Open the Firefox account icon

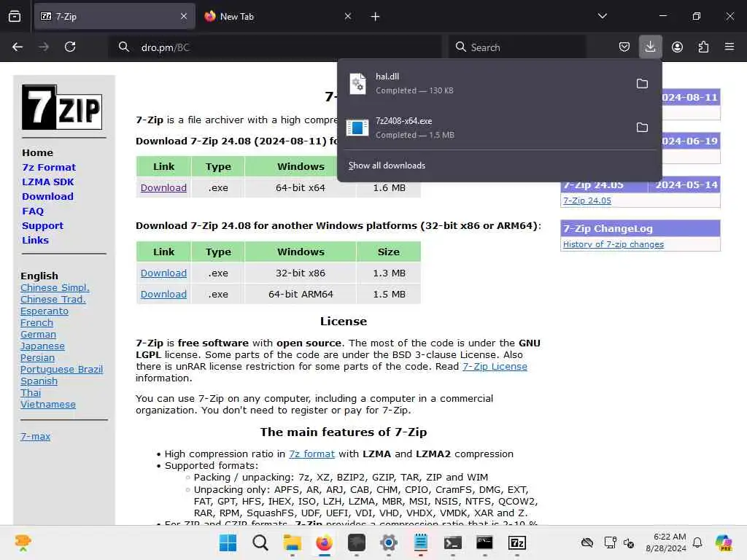pyautogui.click(x=677, y=47)
